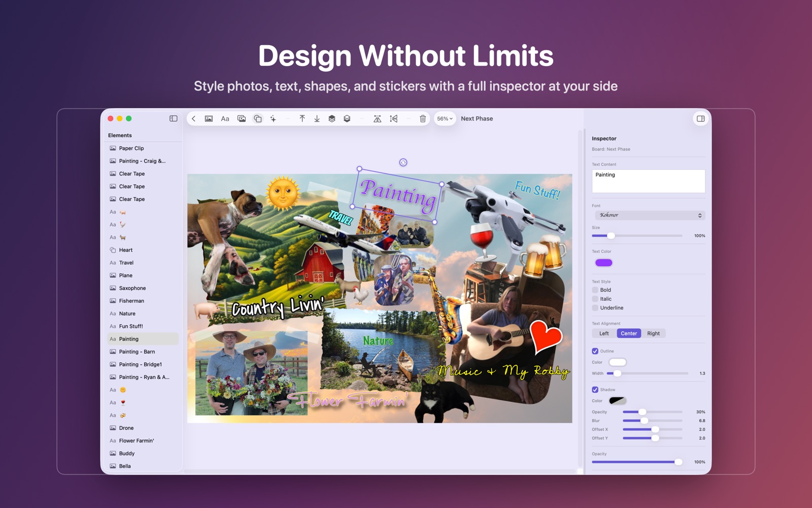812x508 pixels.
Task: Enable the Bold checkbox
Action: point(595,290)
